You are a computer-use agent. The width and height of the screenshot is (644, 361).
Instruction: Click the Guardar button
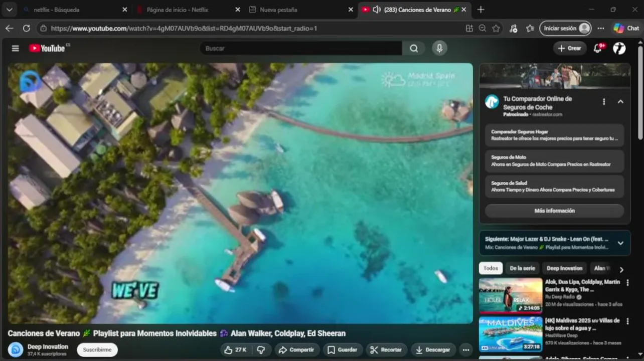click(342, 349)
